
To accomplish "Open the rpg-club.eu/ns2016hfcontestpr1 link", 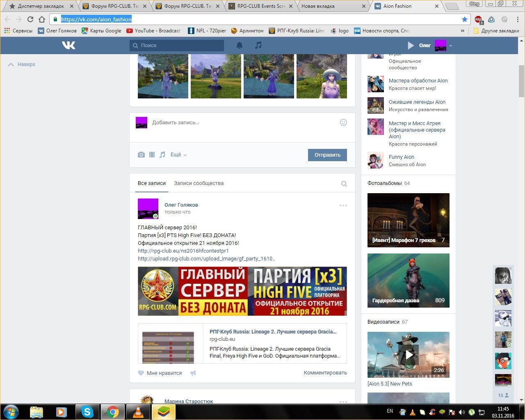I will [x=183, y=251].
